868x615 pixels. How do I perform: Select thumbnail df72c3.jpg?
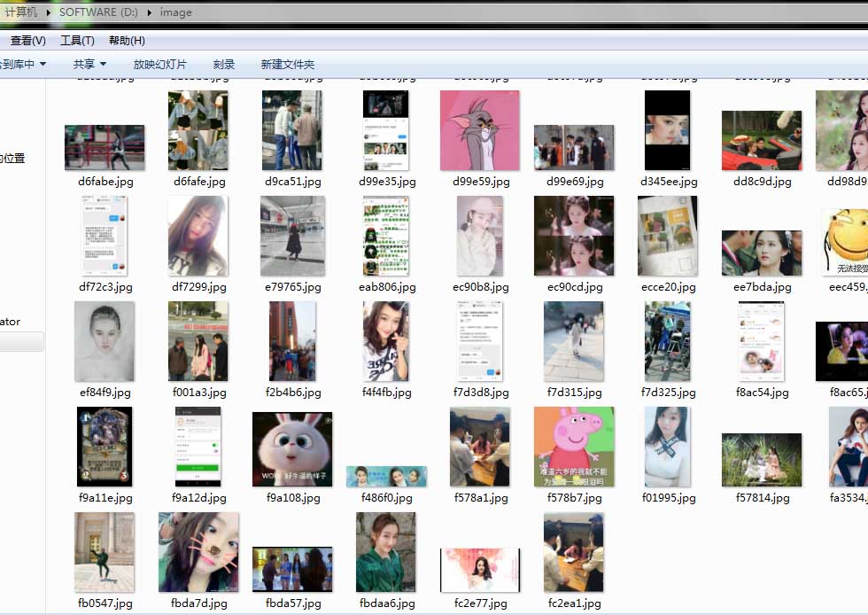[105, 236]
